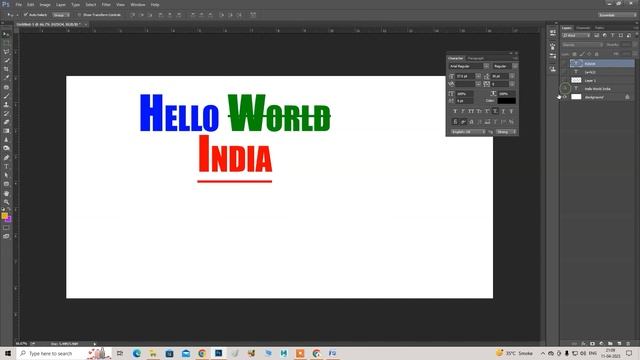Toggle Underline style in Character panel
The width and height of the screenshot is (640, 360).
[x=503, y=111]
